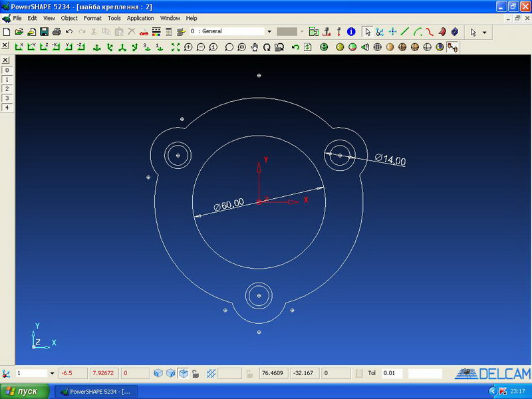This screenshot has width=532, height=399.
Task: Toggle the grid snap icon in status bar
Action: (x=211, y=374)
